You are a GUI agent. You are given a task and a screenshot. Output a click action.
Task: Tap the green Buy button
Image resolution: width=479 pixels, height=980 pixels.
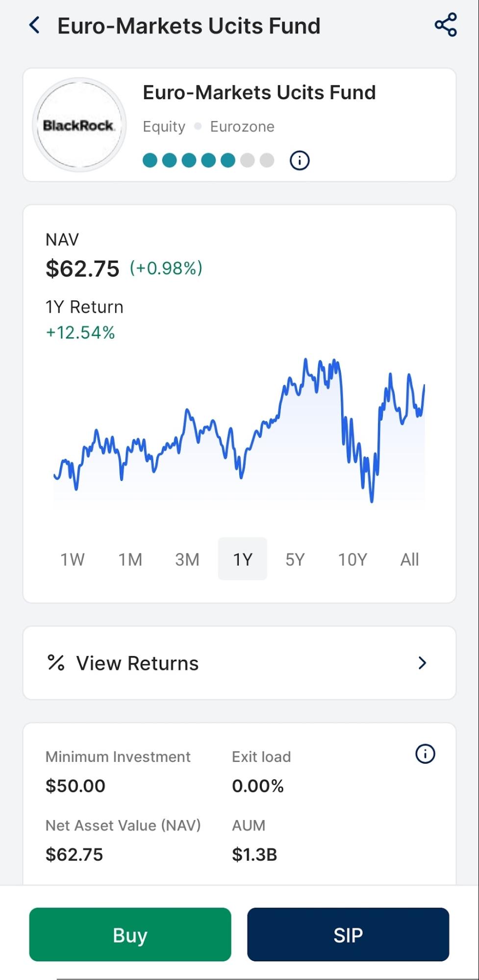tap(130, 934)
